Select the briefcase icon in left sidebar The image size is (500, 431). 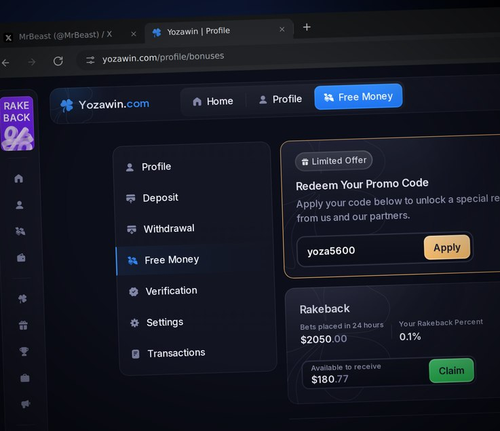[25, 378]
